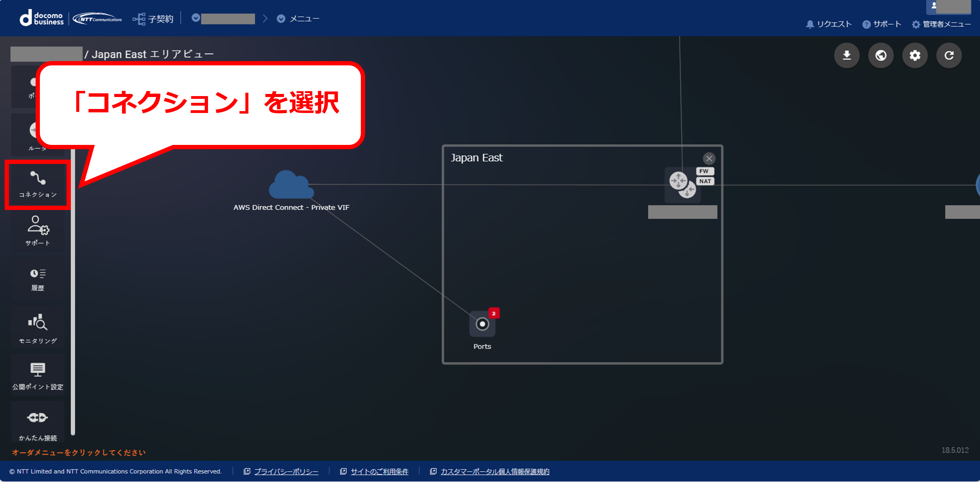
Task: Open the サイトのご利用条件 link
Action: tap(379, 472)
